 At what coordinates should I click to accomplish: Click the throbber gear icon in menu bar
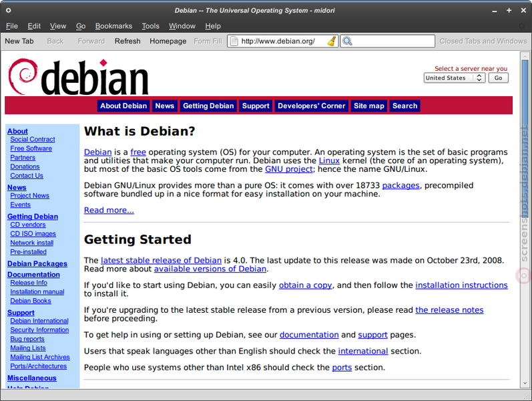coord(522,26)
